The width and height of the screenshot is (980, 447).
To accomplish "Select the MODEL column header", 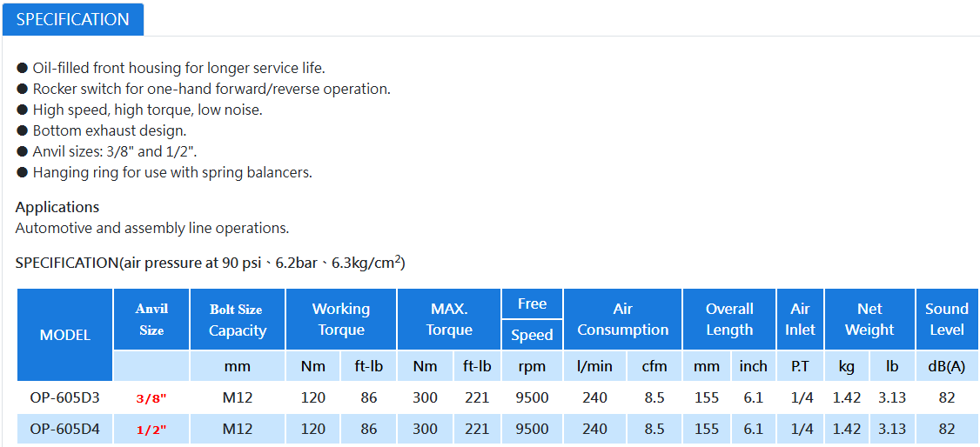I will tap(65, 335).
